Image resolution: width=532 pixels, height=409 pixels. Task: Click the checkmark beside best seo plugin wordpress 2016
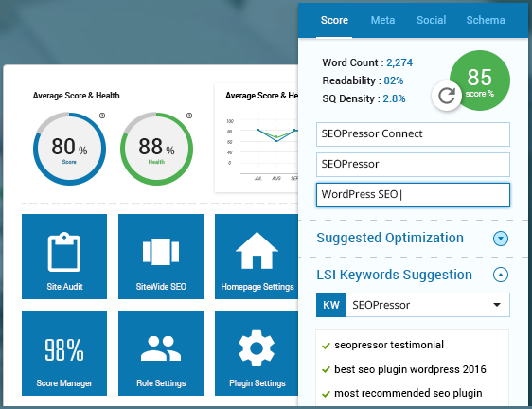(x=326, y=369)
